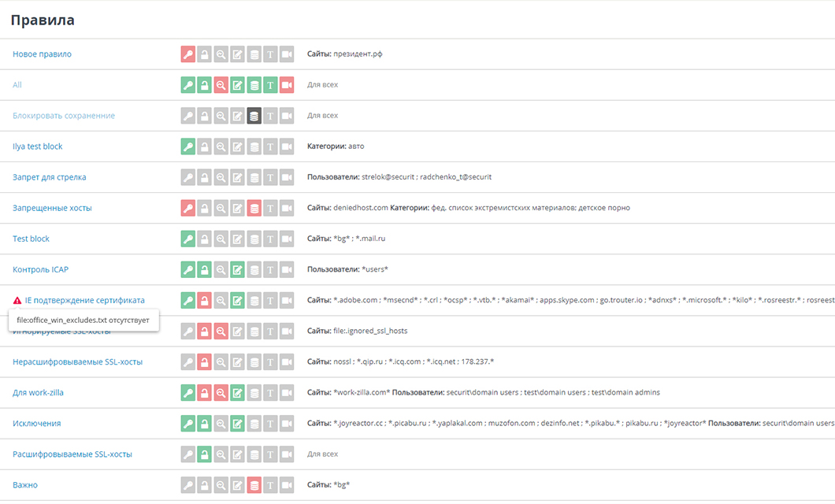Open the Запрещенные хосты rule

click(x=52, y=208)
